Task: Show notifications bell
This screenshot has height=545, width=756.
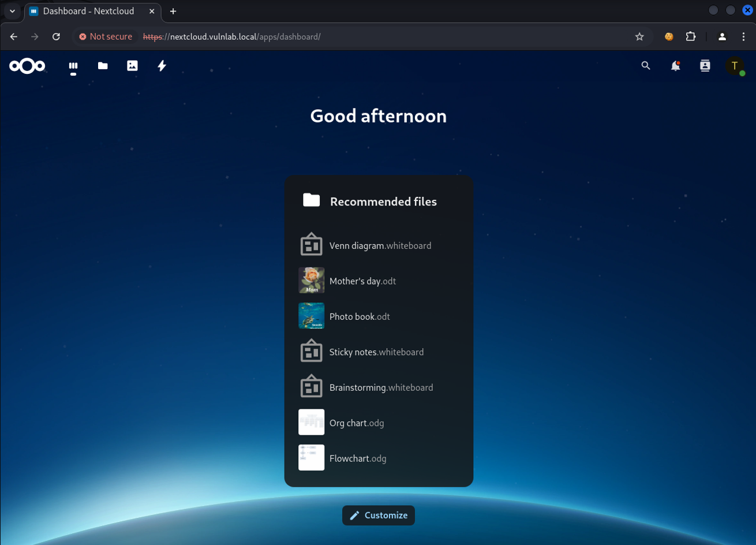Action: [675, 66]
